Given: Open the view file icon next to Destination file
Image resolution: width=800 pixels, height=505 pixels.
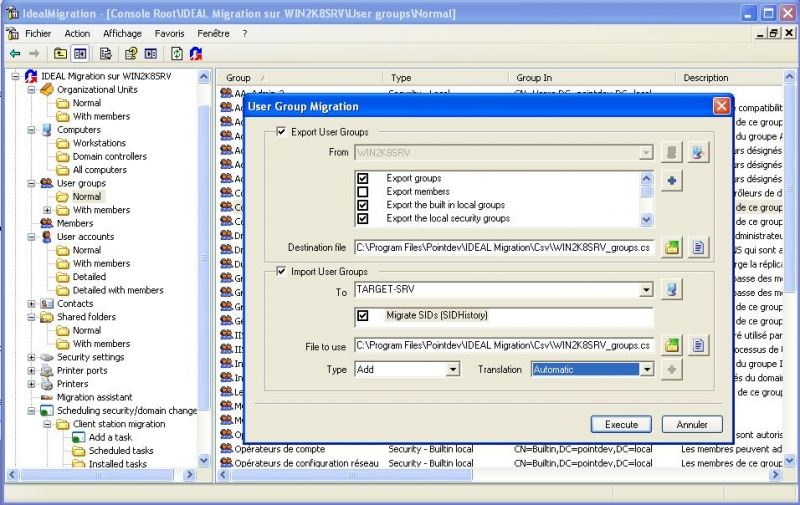Looking at the screenshot, I should tap(699, 247).
